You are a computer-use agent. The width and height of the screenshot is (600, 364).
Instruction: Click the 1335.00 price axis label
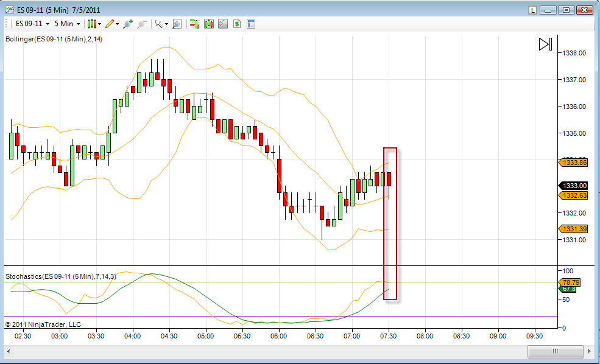574,133
